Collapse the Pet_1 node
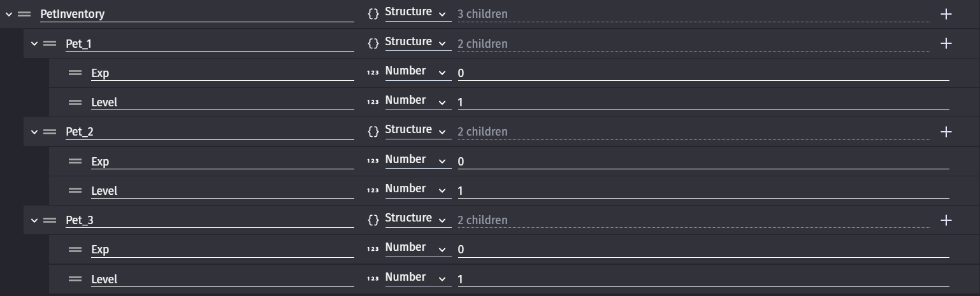The height and width of the screenshot is (296, 980). (x=34, y=44)
